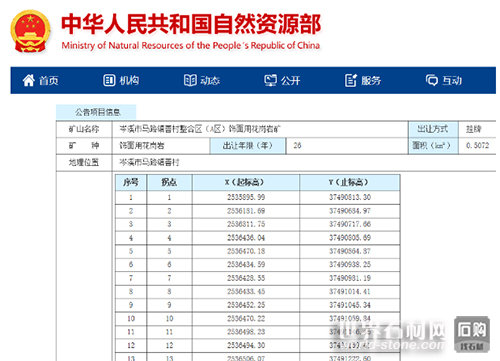Screen dimensions: 500x361
Task: Click the Y（止标点） column header
Action: point(350,182)
